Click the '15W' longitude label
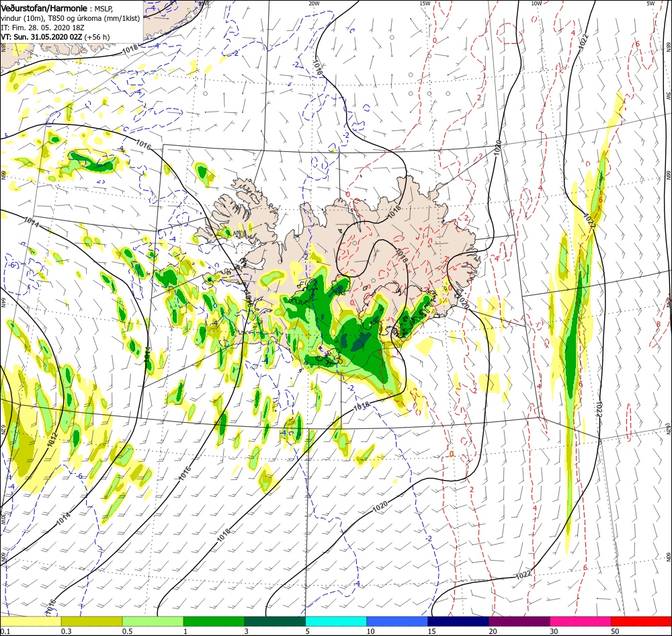The height and width of the screenshot is (636, 672). click(x=425, y=3)
